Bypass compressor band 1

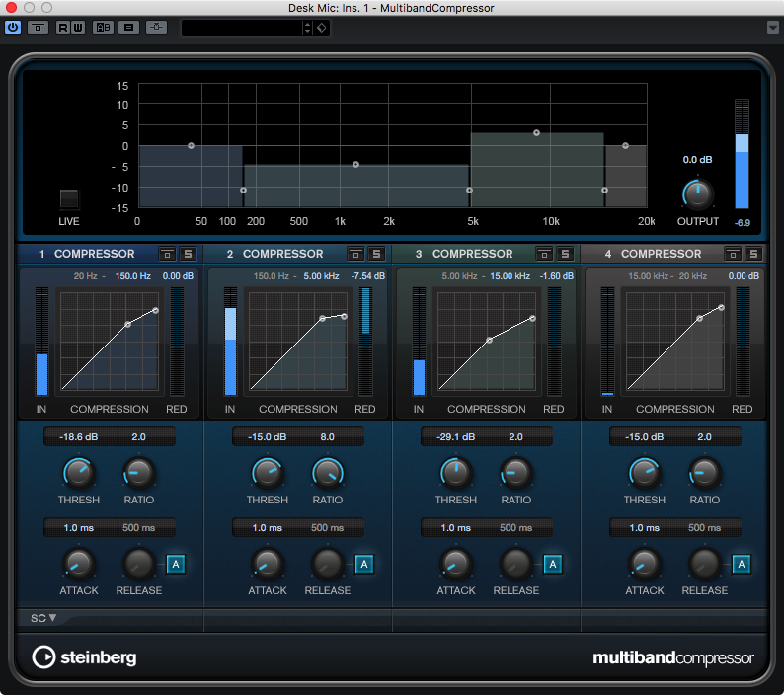click(x=168, y=254)
